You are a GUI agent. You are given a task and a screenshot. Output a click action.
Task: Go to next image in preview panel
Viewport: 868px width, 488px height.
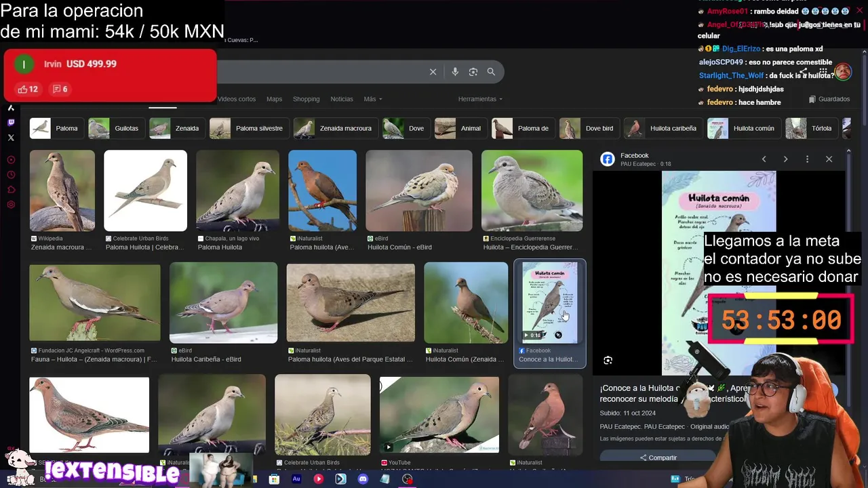coord(785,159)
